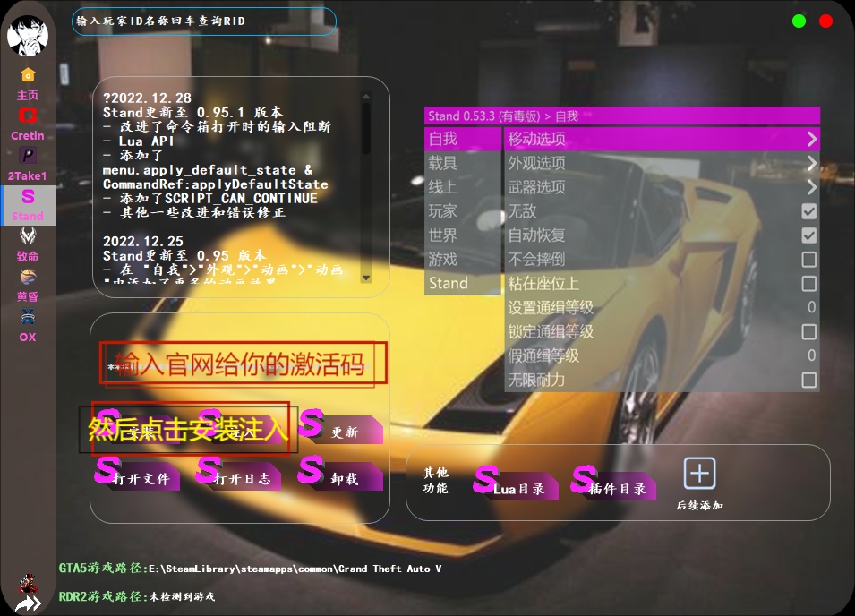Click the '2022.12.25' changelog entry date
This screenshot has width=855, height=616.
click(143, 241)
